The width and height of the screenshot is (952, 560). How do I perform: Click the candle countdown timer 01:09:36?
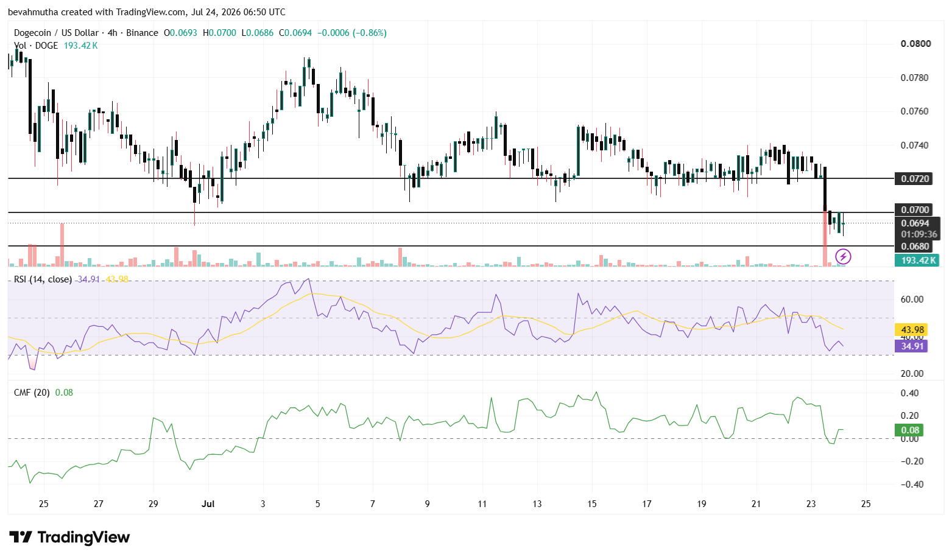919,234
